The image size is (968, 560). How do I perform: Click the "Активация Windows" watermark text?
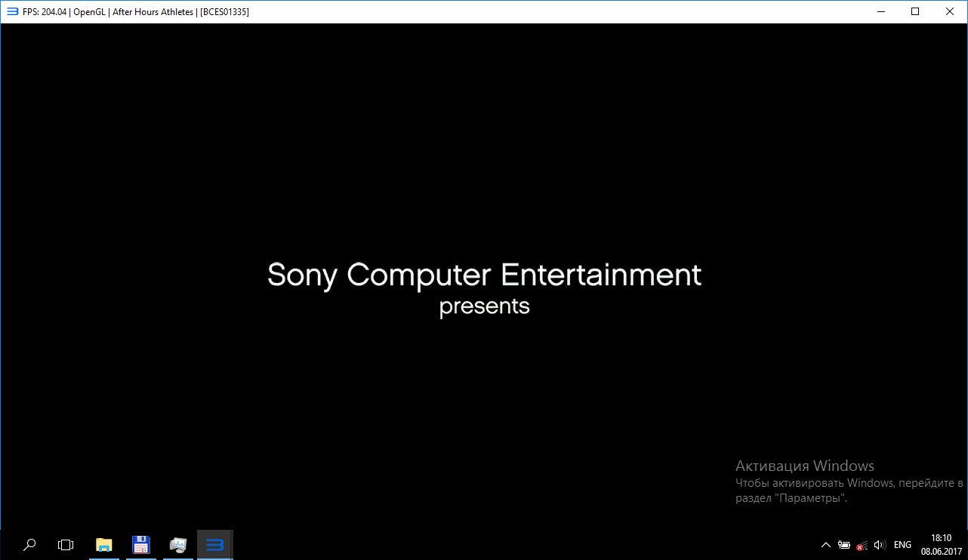tap(805, 466)
